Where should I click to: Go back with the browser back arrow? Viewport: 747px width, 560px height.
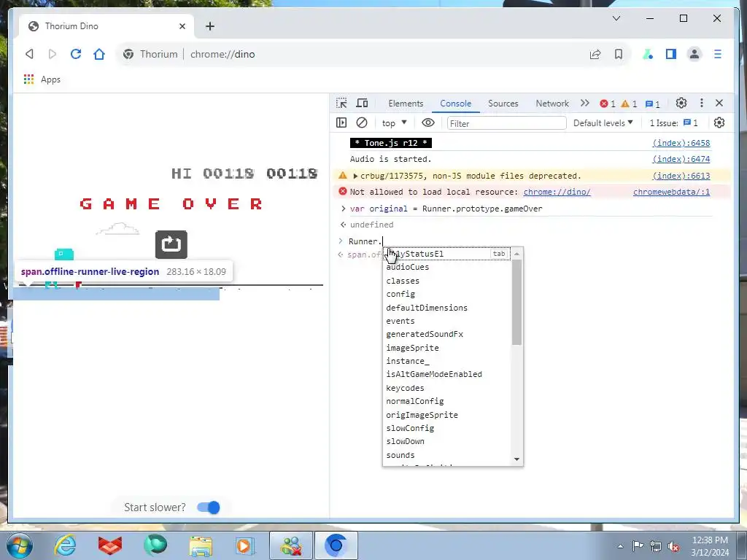point(29,54)
